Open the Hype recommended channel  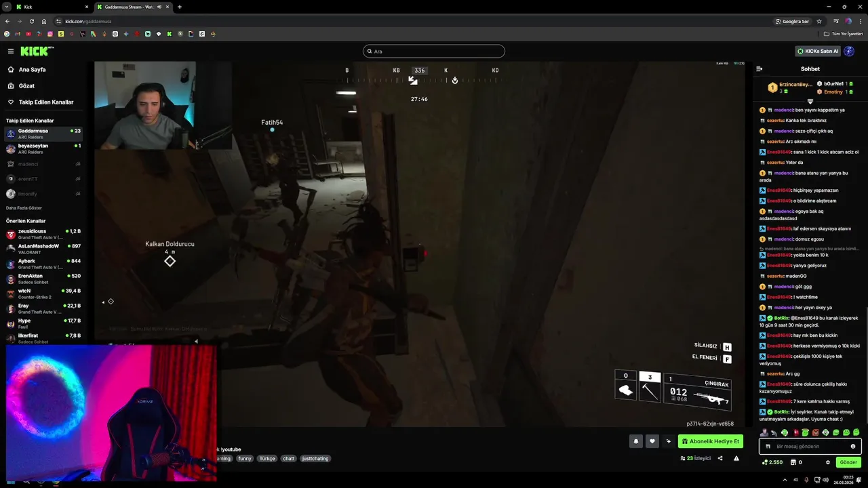43,323
